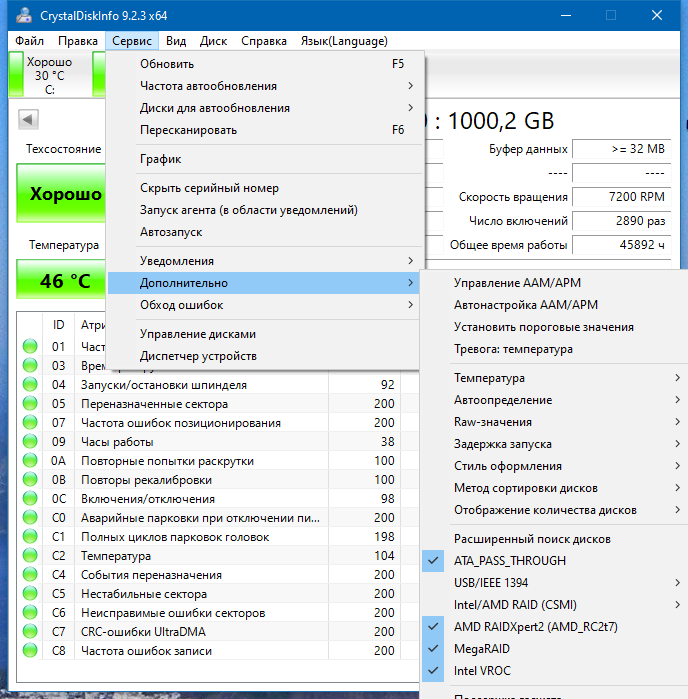Click green status dot for attribute C7
Image resolution: width=688 pixels, height=699 pixels.
pos(30,632)
